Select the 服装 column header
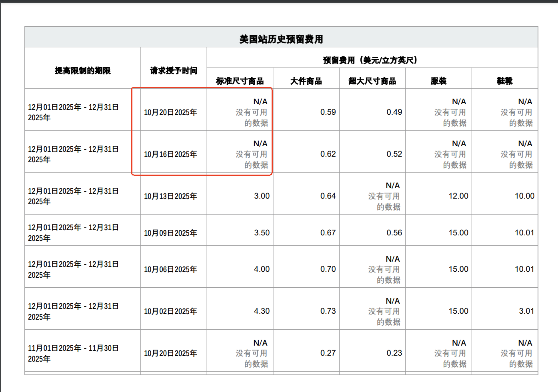Image resolution: width=558 pixels, height=392 pixels. pos(438,81)
